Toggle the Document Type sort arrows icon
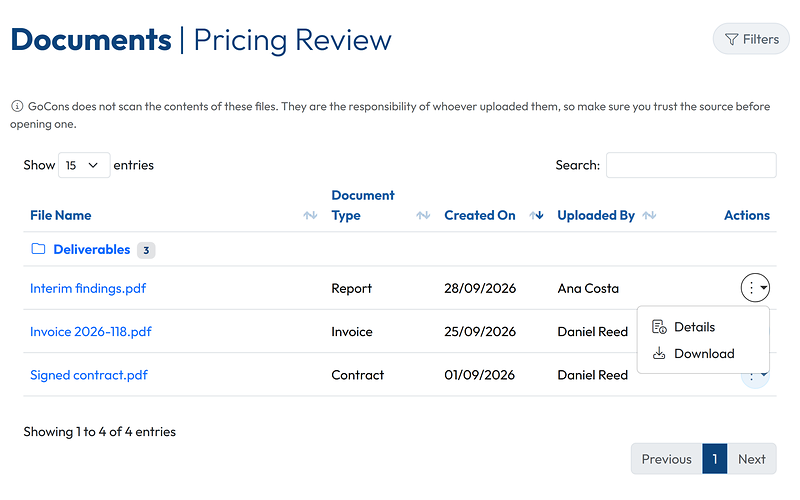Screen dimensions: 800x500 coord(423,215)
